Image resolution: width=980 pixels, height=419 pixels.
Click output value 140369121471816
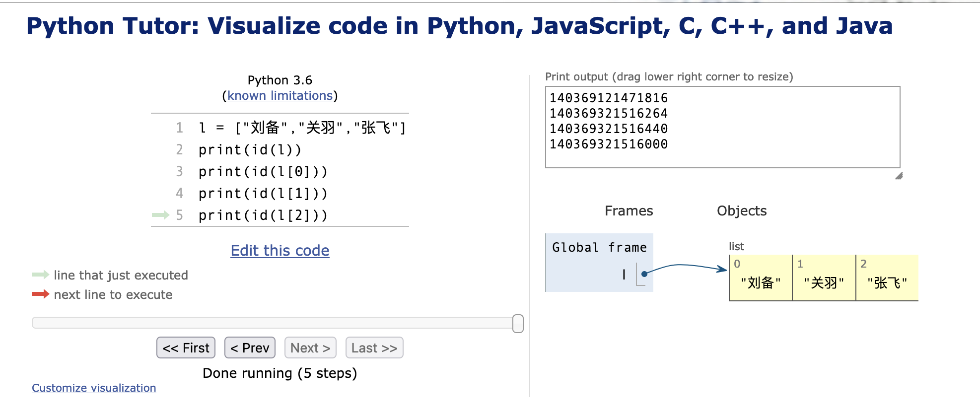pos(609,98)
